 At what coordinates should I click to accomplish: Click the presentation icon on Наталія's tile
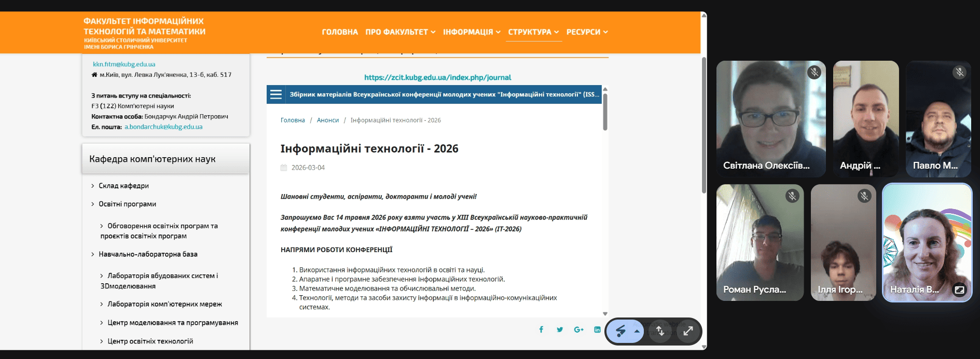point(959,290)
